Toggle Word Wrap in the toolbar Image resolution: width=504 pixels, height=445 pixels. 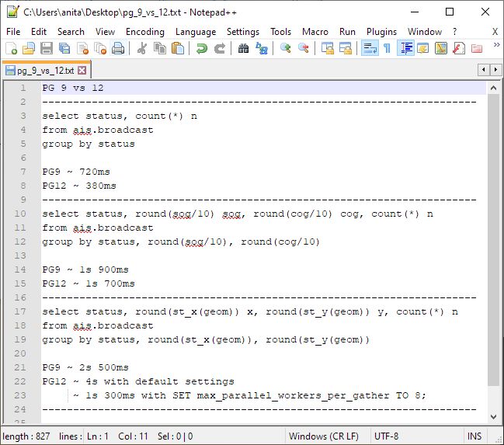pos(370,48)
